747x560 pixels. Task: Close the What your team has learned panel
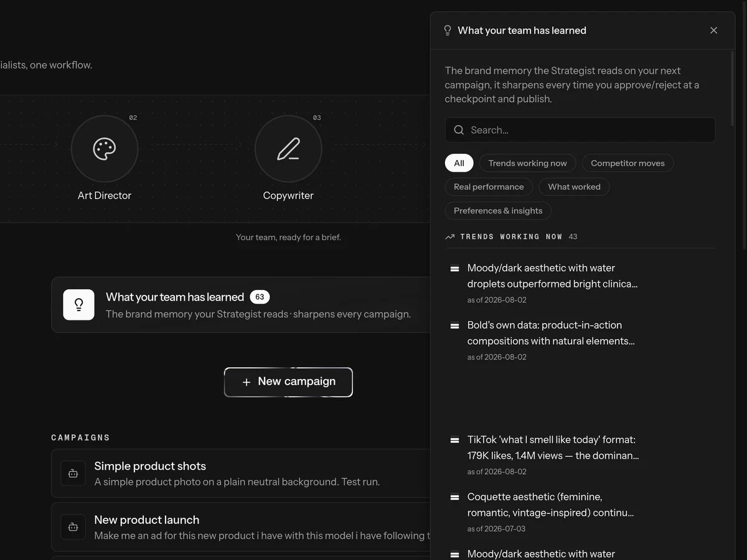pos(713,30)
